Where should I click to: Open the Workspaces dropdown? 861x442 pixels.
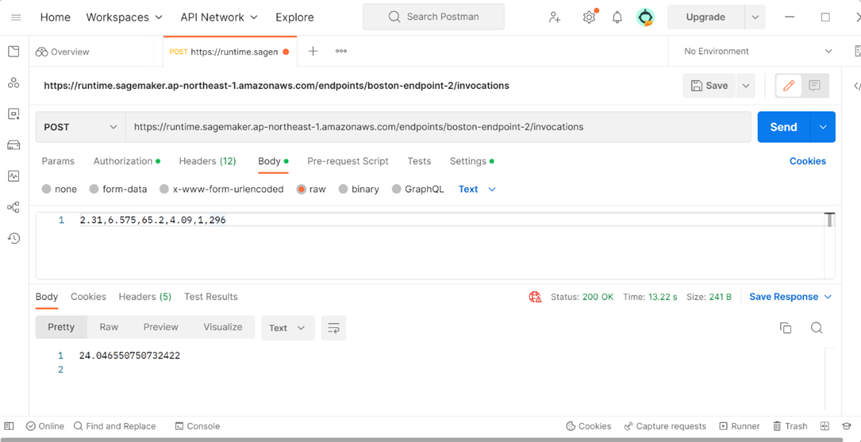[x=124, y=17]
